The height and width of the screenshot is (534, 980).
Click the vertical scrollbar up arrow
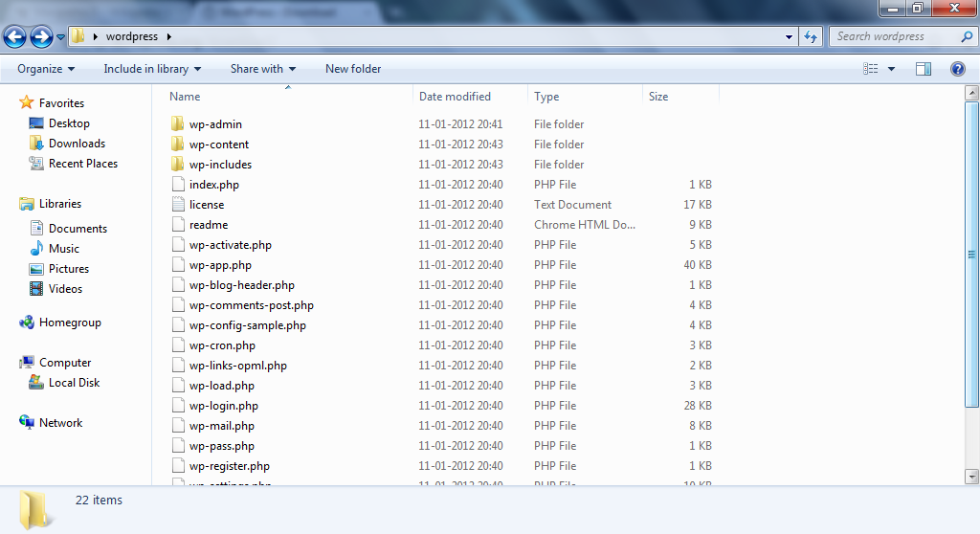click(971, 93)
